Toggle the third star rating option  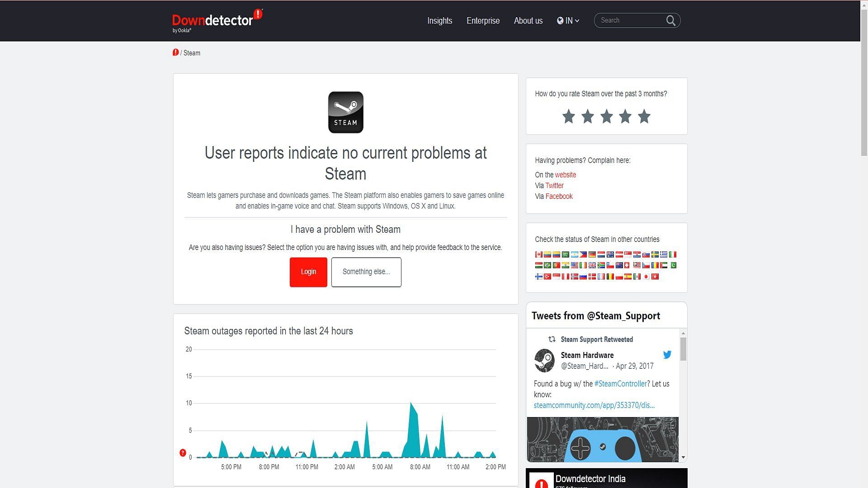click(x=606, y=116)
